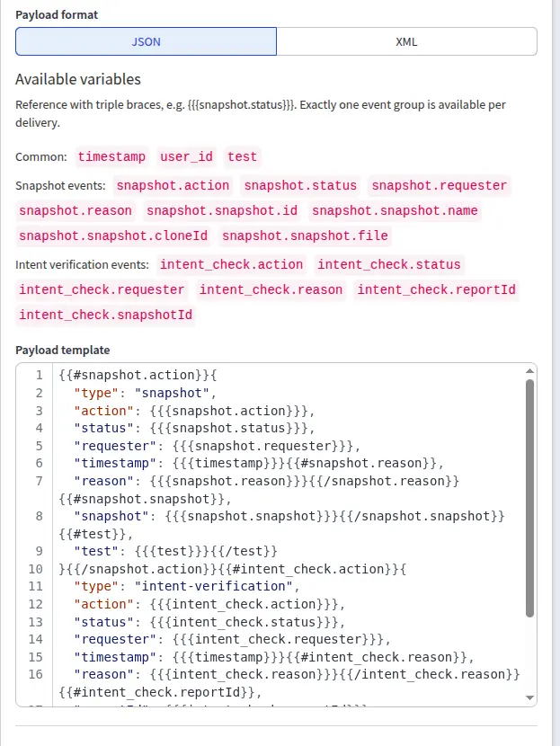Click the snapshot.snapshot.name variable

point(395,210)
